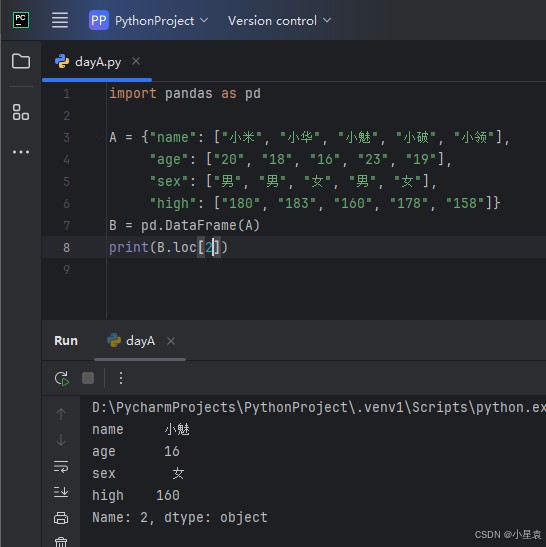The image size is (546, 547).
Task: Jump up the stack trace arrow
Action: [61, 414]
